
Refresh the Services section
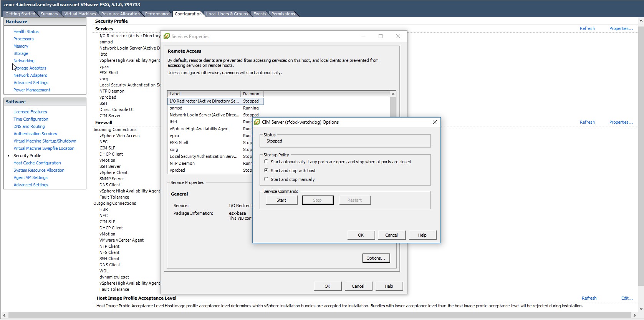tap(587, 28)
